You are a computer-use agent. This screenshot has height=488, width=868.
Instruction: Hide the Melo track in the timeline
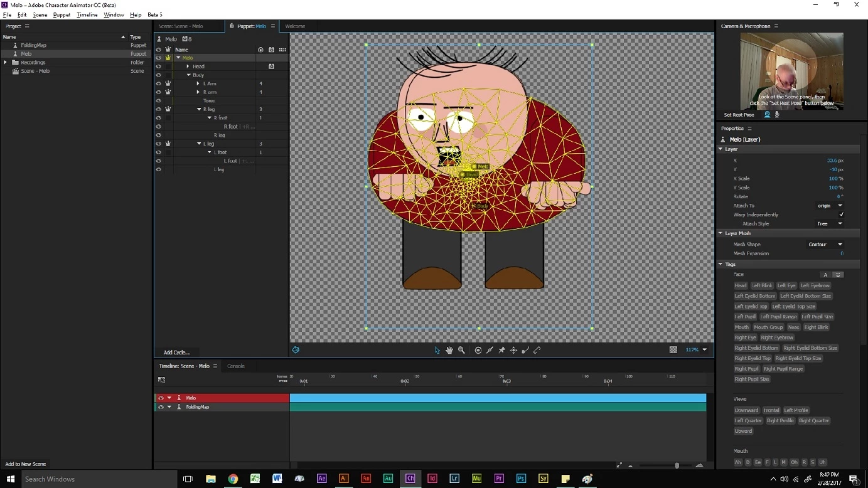[x=161, y=398]
